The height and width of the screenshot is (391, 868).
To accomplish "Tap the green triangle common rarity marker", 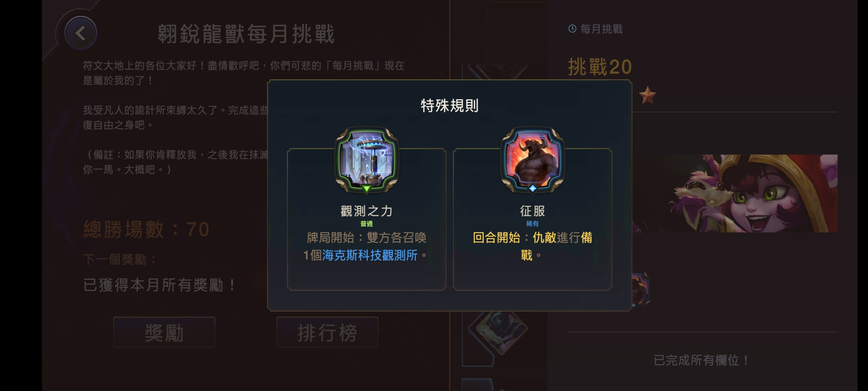I will click(x=366, y=189).
